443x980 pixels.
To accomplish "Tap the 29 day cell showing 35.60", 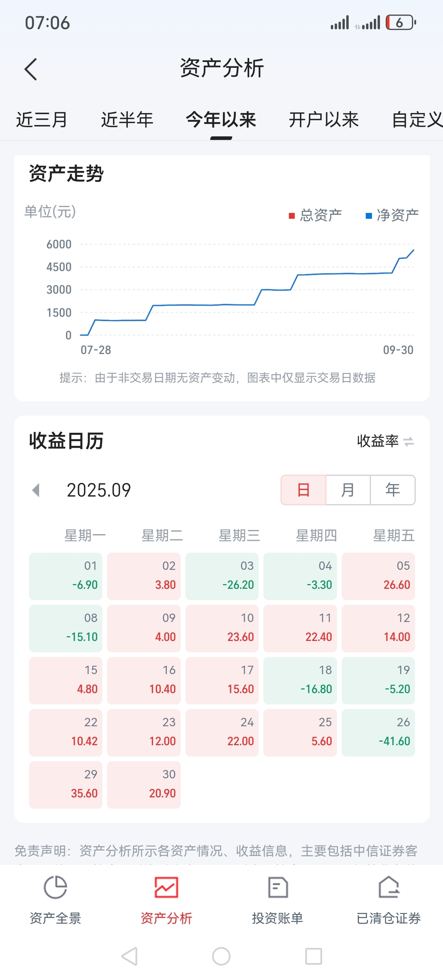I will (x=66, y=785).
